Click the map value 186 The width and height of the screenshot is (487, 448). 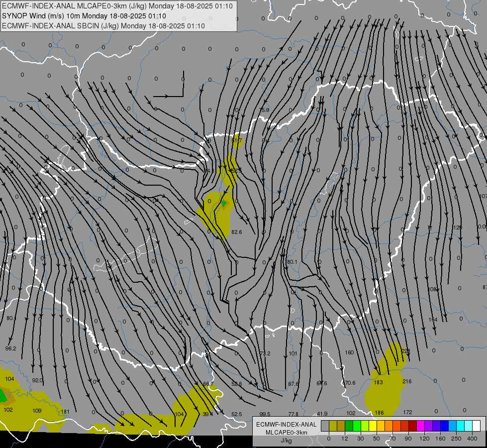click(379, 413)
